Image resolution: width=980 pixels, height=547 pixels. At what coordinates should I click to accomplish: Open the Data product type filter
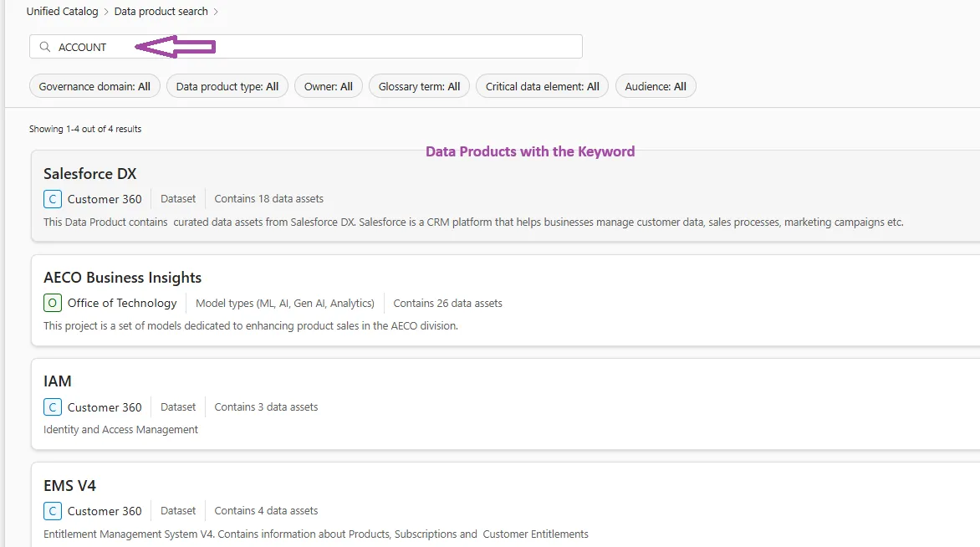click(x=227, y=86)
